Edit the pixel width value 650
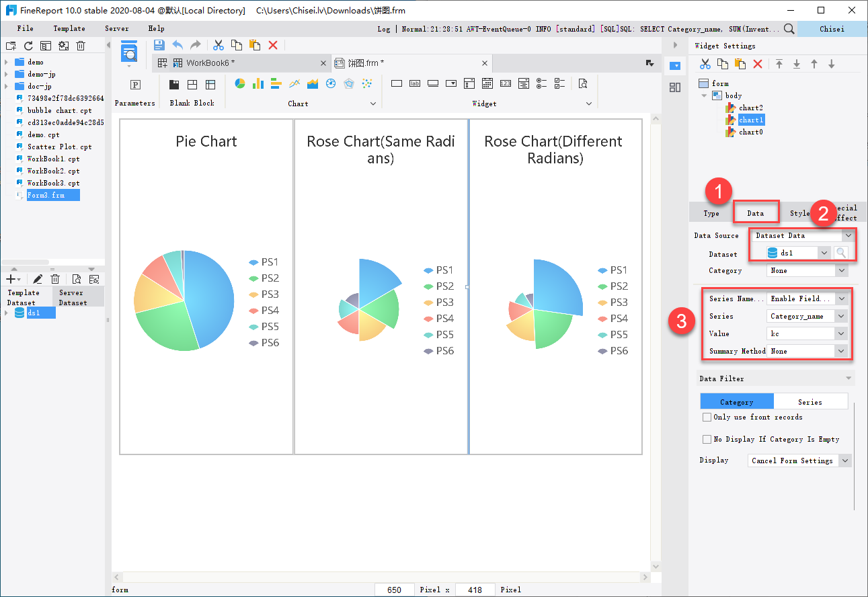Screen dimensions: 868x597 point(394,589)
